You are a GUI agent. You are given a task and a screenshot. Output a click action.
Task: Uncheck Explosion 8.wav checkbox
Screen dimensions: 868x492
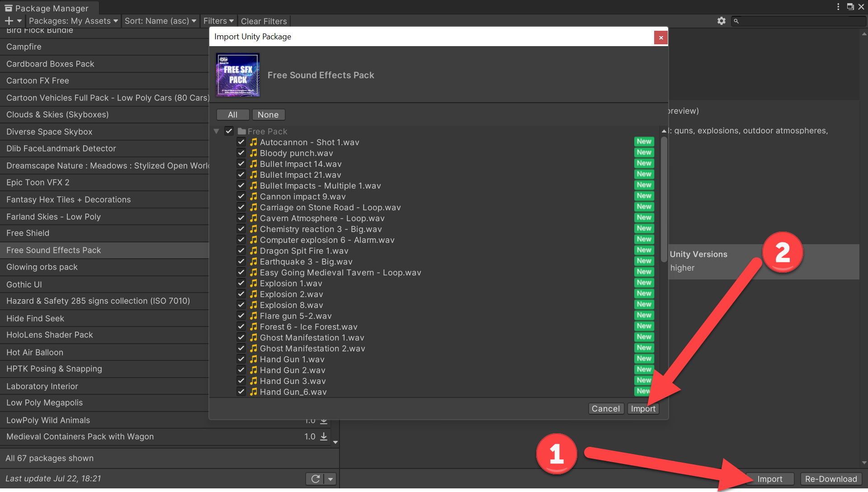coord(241,305)
